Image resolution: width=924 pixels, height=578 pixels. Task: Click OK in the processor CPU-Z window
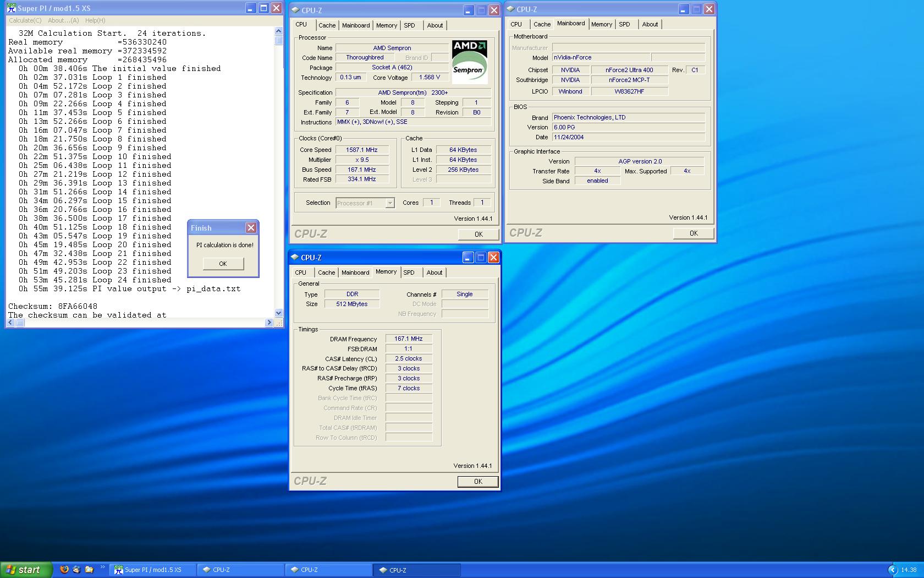479,235
